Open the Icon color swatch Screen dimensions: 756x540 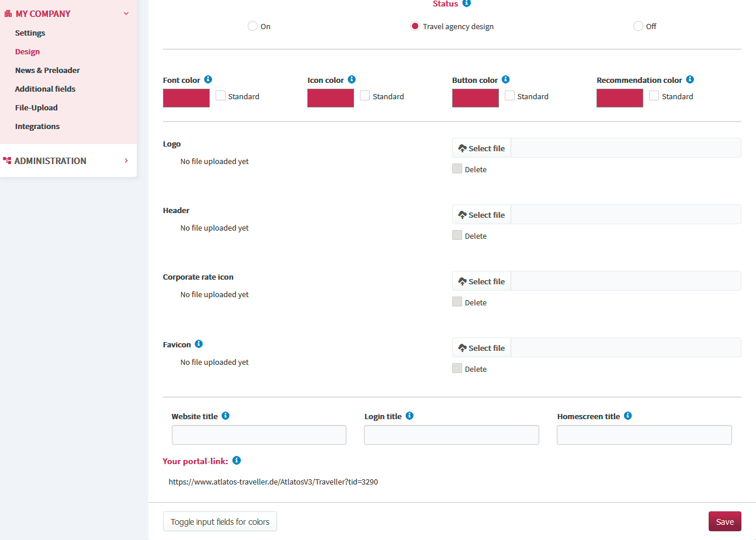[331, 98]
